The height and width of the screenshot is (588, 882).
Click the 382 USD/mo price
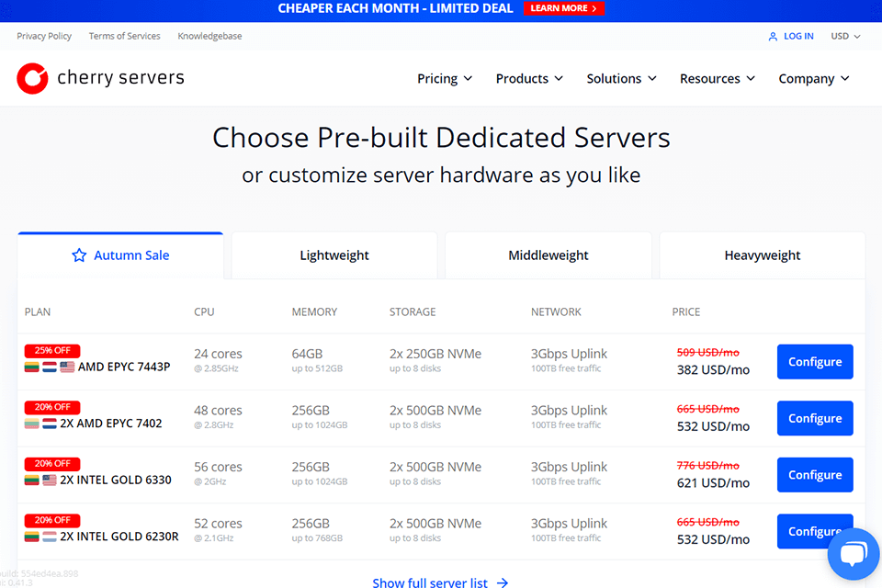click(x=713, y=370)
